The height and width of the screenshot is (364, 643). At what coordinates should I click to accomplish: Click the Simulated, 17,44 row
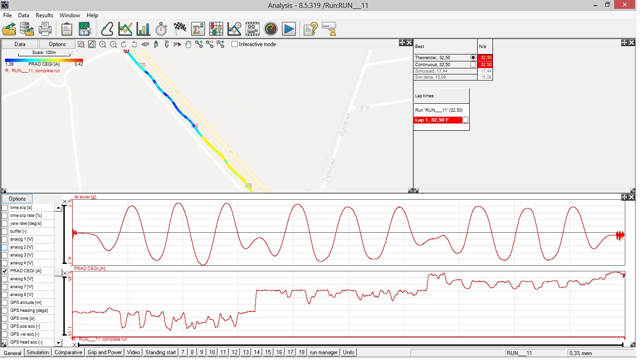pyautogui.click(x=453, y=71)
